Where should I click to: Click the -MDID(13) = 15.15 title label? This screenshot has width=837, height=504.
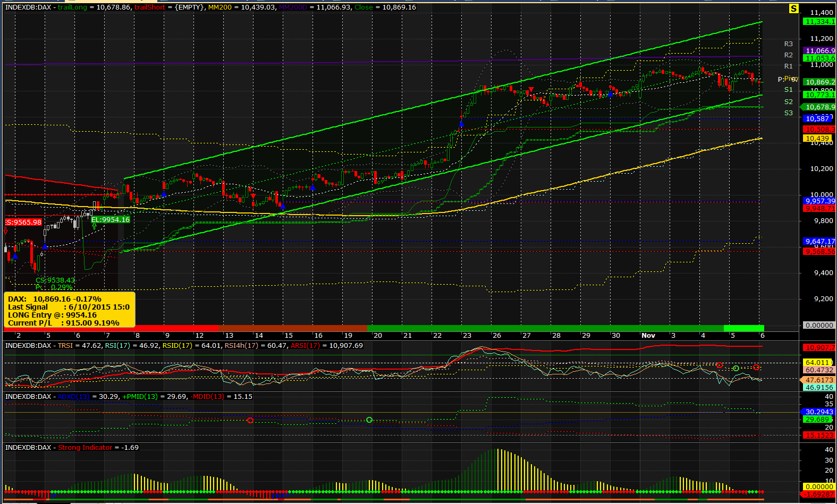(221, 397)
